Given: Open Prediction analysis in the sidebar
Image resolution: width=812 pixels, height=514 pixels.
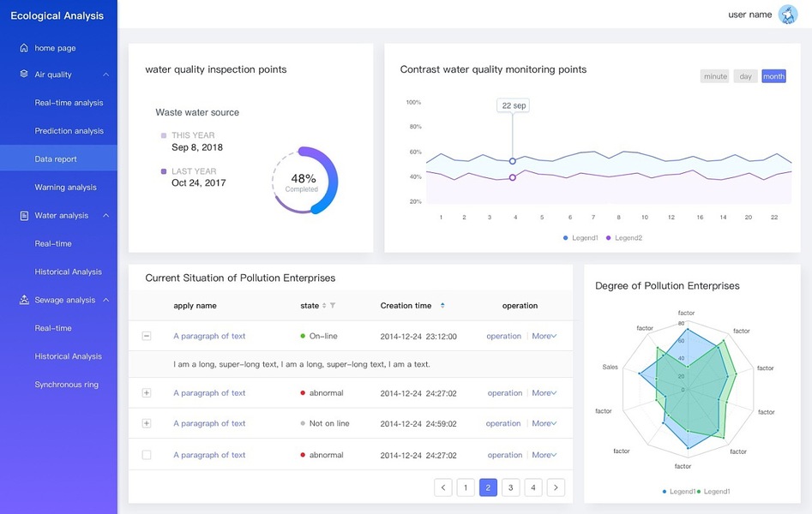Looking at the screenshot, I should click(69, 131).
